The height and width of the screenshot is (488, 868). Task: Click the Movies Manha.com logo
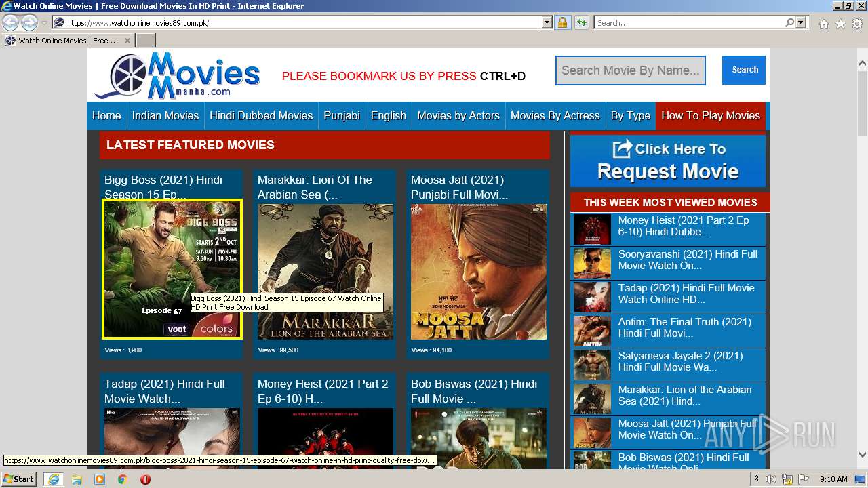coord(178,75)
